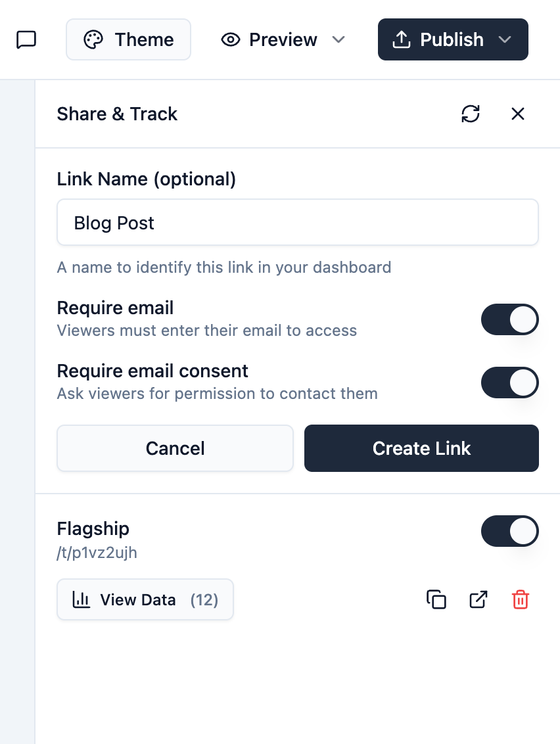Expand the Preview dropdown chevron
The height and width of the screenshot is (744, 560).
point(338,40)
